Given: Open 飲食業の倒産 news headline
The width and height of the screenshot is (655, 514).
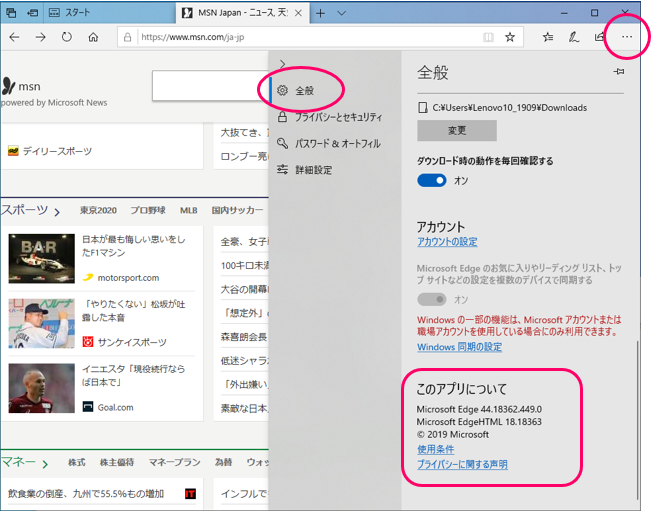Looking at the screenshot, I should coord(86,494).
